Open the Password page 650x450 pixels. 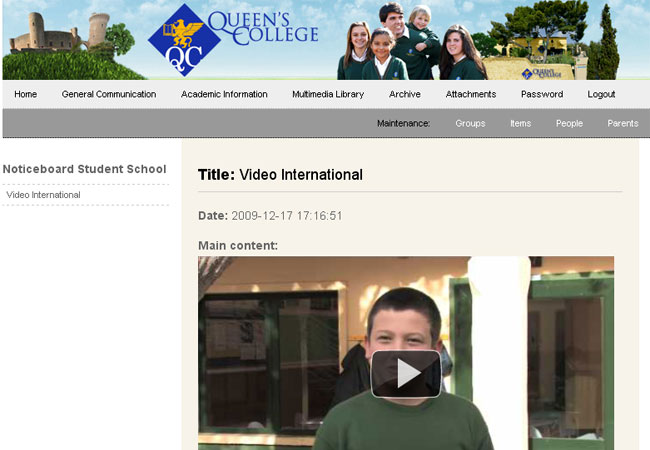[x=542, y=94]
